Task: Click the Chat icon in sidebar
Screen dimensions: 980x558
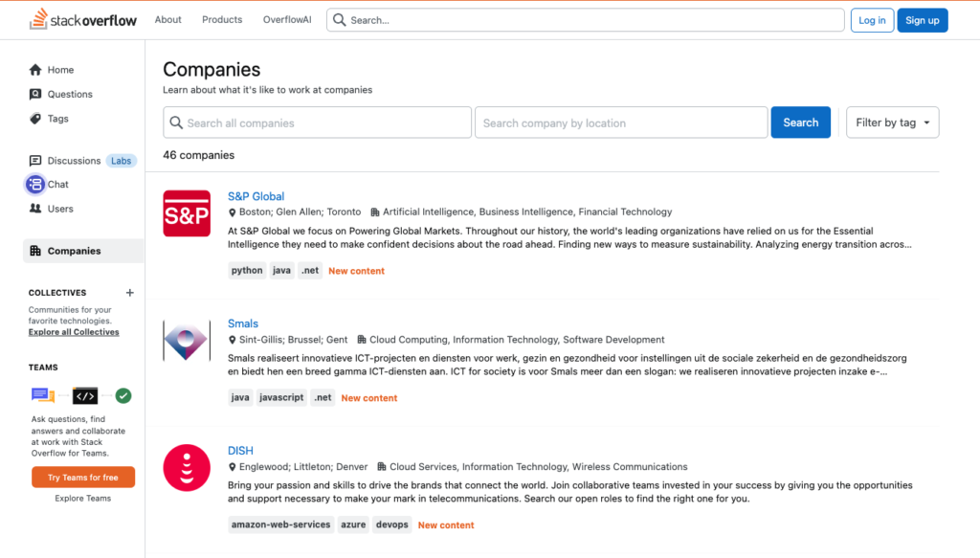Action: [x=35, y=185]
